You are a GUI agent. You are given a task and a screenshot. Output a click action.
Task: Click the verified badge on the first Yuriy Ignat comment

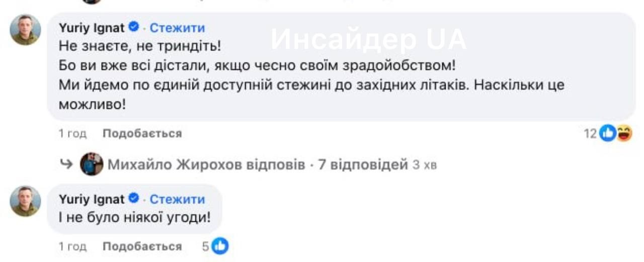tap(134, 27)
